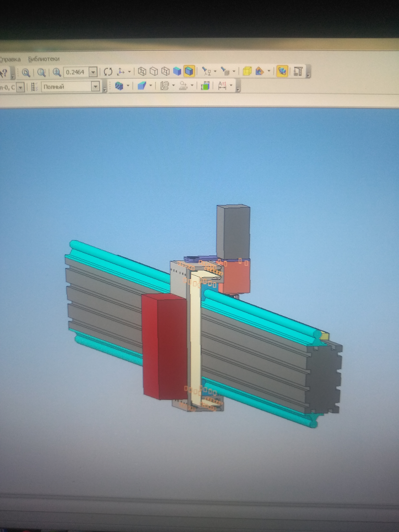This screenshot has height=532, width=399.
Task: Open zoom scale 0.2464 dropdown arrow
Action: click(x=93, y=72)
